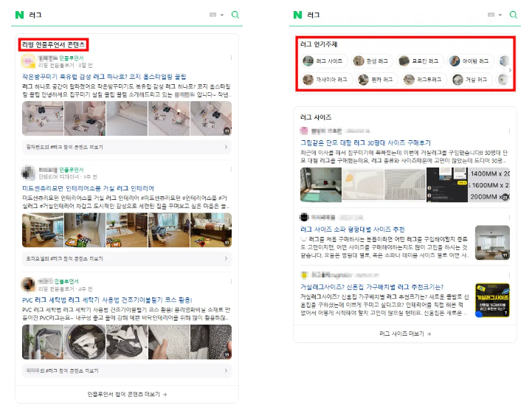This screenshot has height=411, width=532.
Task: Open more options for the 작은방꾸미기 post
Action: (x=231, y=58)
